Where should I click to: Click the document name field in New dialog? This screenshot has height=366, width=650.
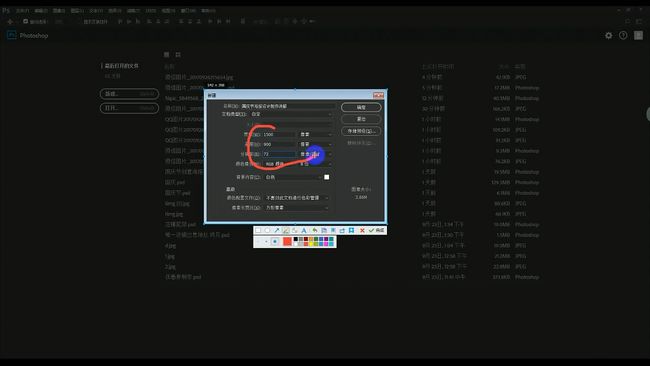click(287, 106)
